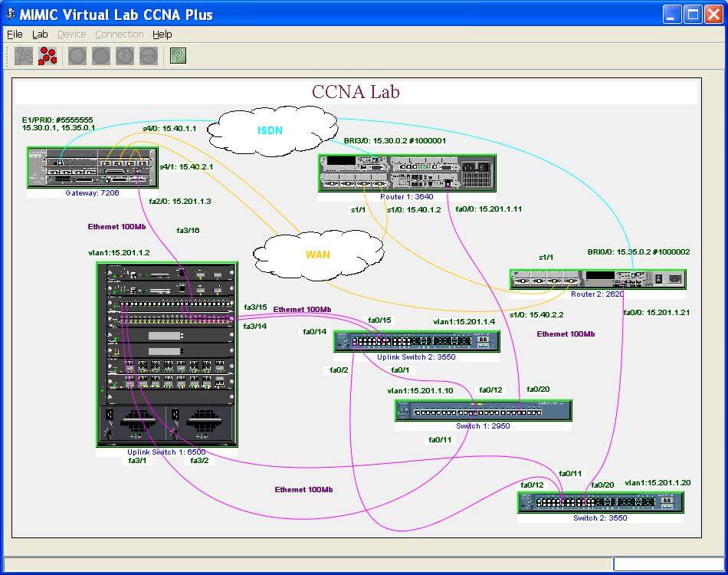Image resolution: width=728 pixels, height=575 pixels.
Task: Select Switch 1 2950 device
Action: tap(483, 411)
